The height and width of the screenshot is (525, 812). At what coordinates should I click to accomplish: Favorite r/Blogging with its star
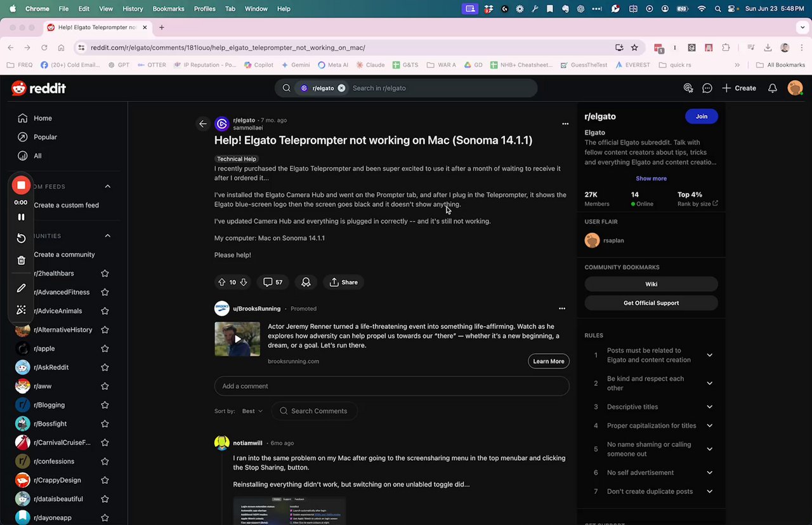(105, 405)
